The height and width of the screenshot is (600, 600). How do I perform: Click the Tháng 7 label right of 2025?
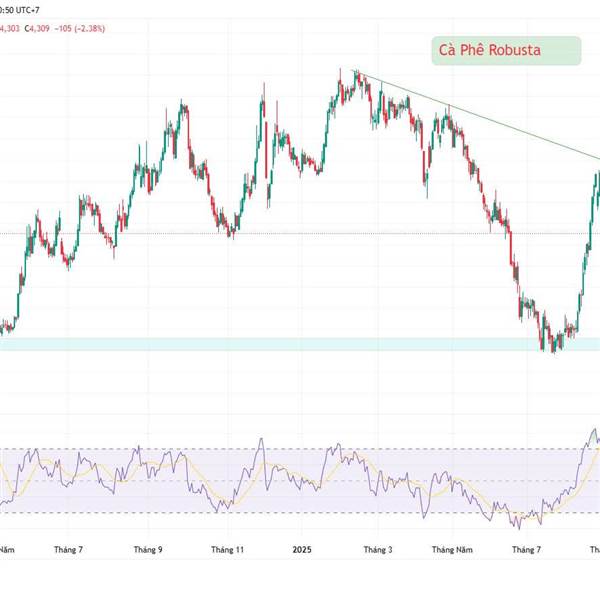[527, 549]
